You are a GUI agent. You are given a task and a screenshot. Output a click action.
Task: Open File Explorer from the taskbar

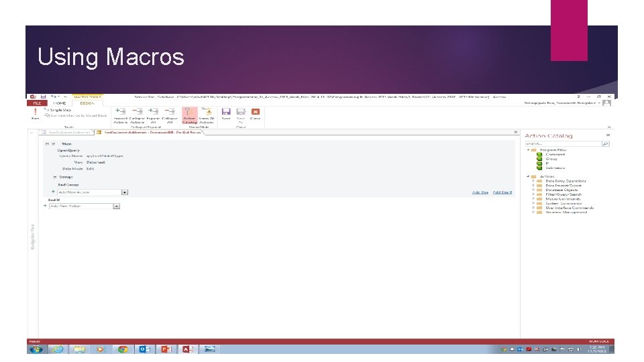click(x=79, y=349)
